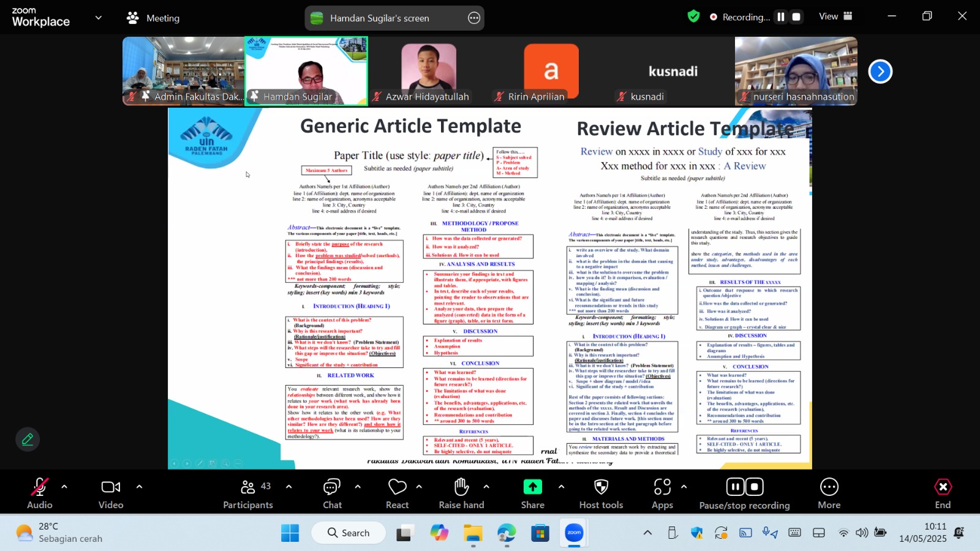Open the Chat panel
980x551 pixels.
coord(332,493)
